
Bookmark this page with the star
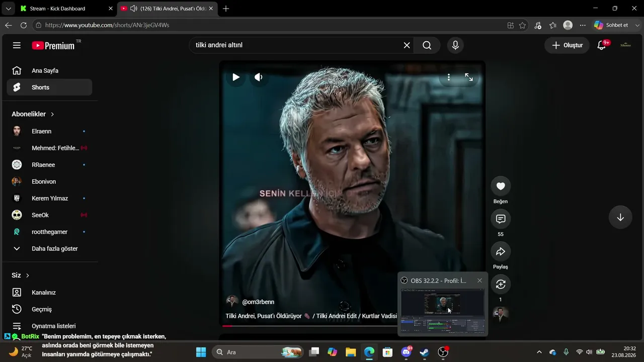tap(523, 25)
